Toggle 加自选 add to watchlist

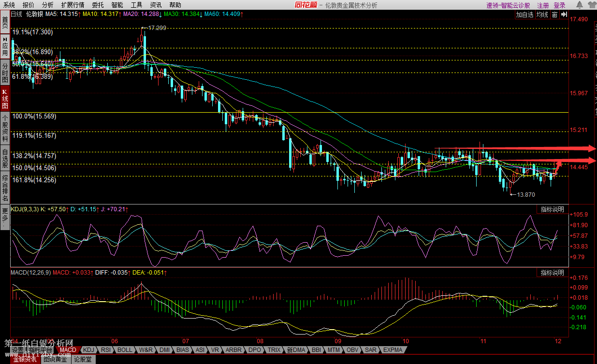[x=524, y=15]
